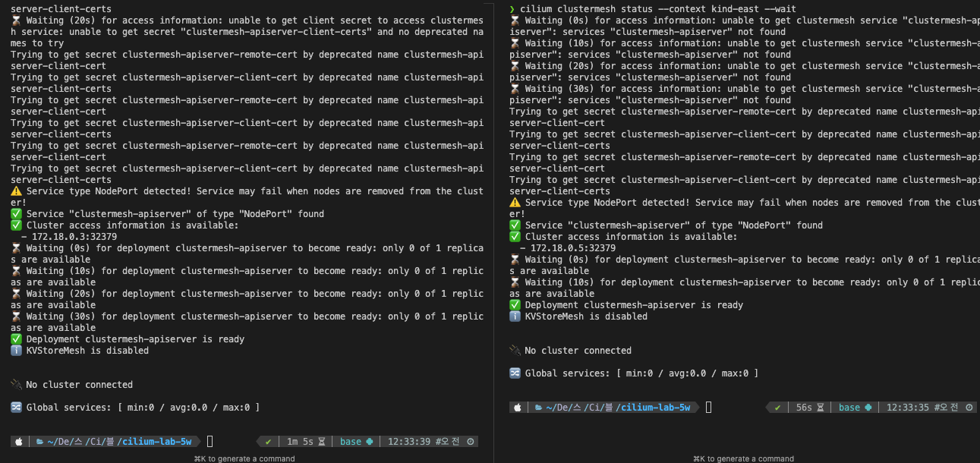Click the cilium-lab-5w path in left prompt

[x=156, y=442]
